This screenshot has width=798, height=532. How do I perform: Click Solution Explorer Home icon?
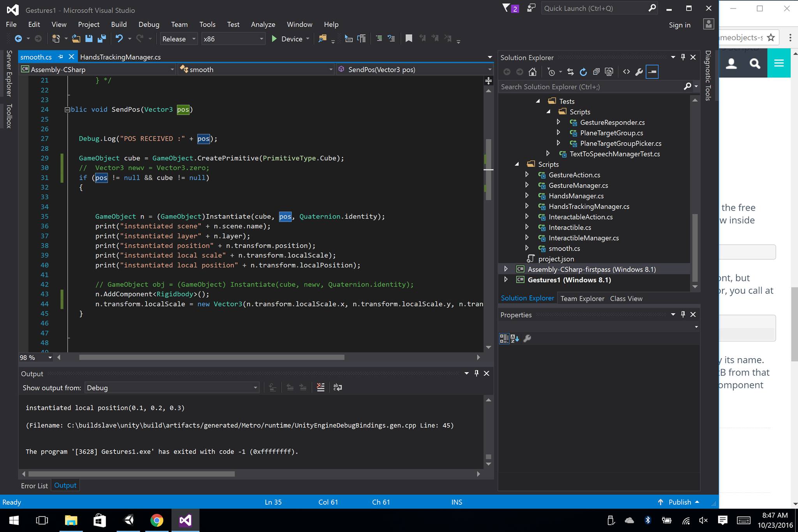[532, 72]
